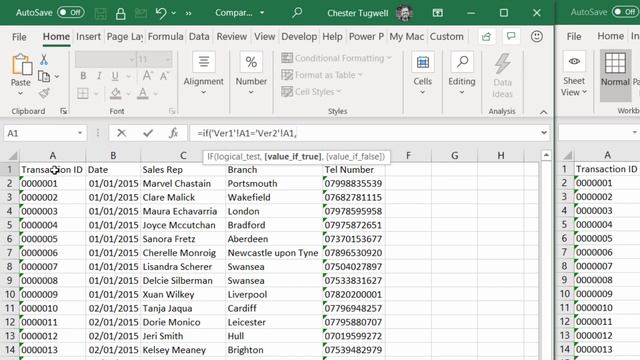
Task: Collapse the ribbon with the chevron
Action: coord(543,112)
